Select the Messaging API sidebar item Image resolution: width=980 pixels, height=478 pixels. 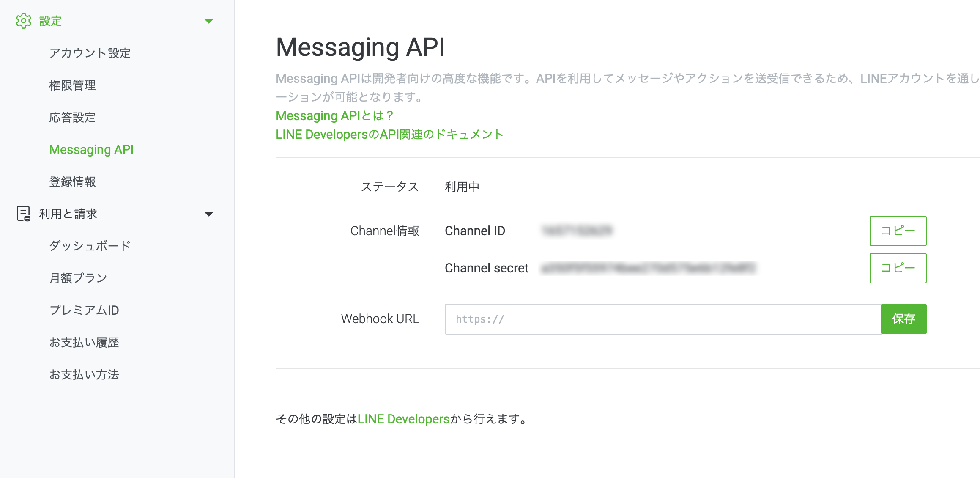click(x=91, y=149)
